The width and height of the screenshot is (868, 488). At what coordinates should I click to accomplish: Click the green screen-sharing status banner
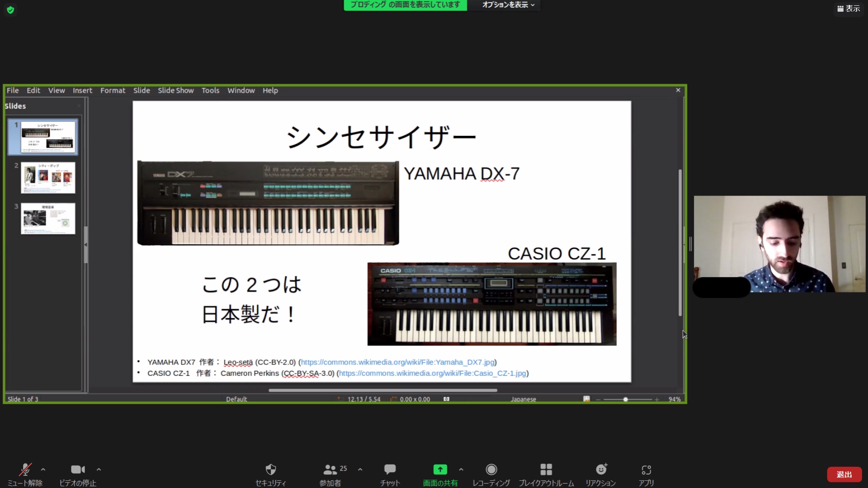405,5
